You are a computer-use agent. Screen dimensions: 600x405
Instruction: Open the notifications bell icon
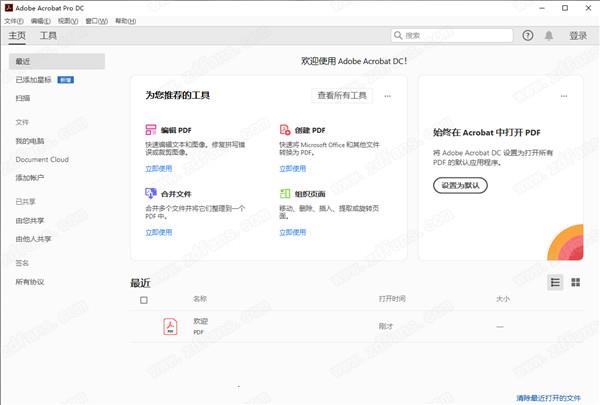pyautogui.click(x=549, y=36)
